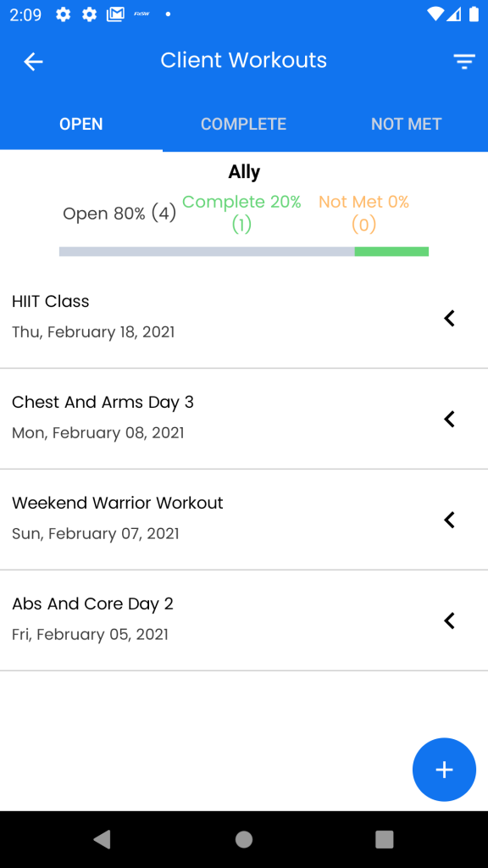Screen dimensions: 488x868
Task: Open the filter icon in header
Action: tap(464, 61)
